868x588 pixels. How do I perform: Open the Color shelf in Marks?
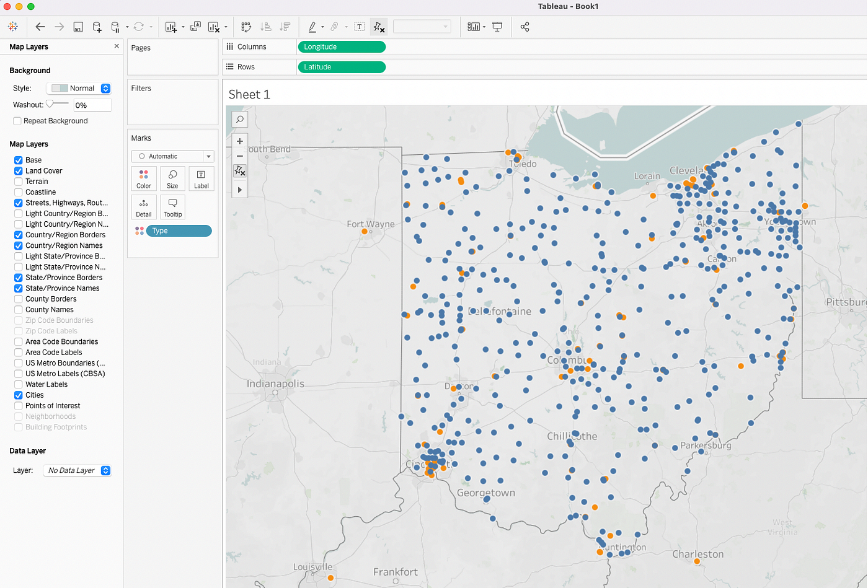[143, 178]
